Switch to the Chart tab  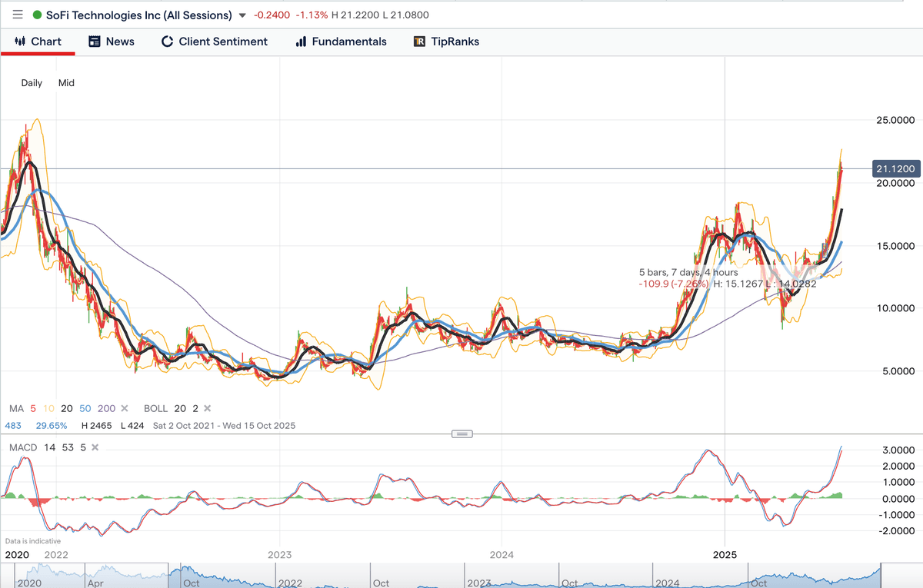[x=38, y=42]
